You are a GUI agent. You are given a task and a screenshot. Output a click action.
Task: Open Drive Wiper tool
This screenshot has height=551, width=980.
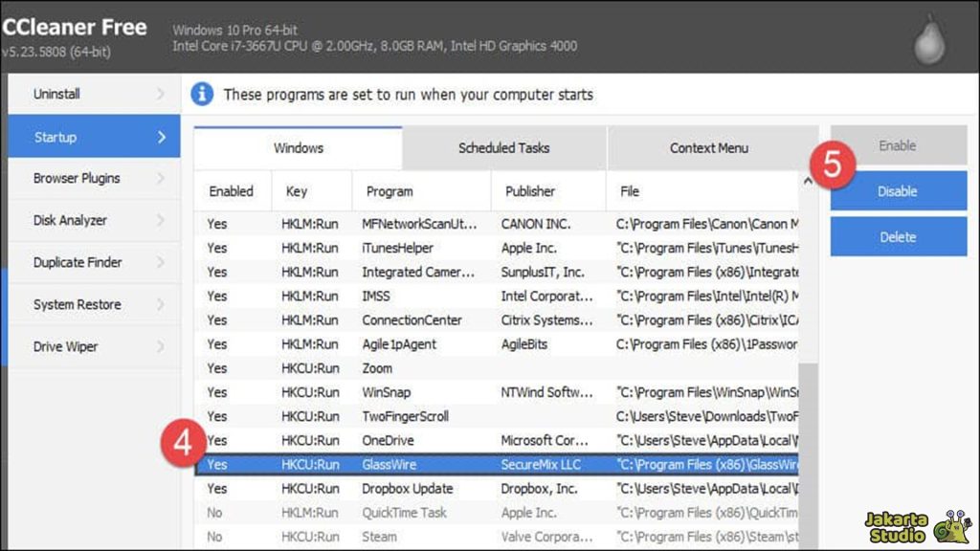point(95,346)
